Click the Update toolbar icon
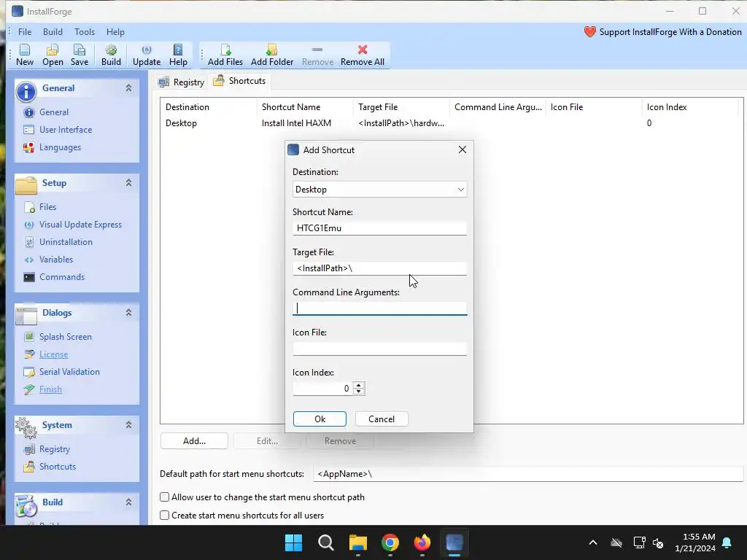Viewport: 747px width, 560px height. [x=146, y=55]
